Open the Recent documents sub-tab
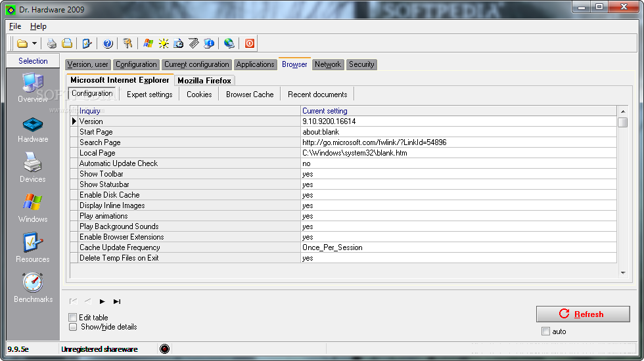 click(x=317, y=95)
